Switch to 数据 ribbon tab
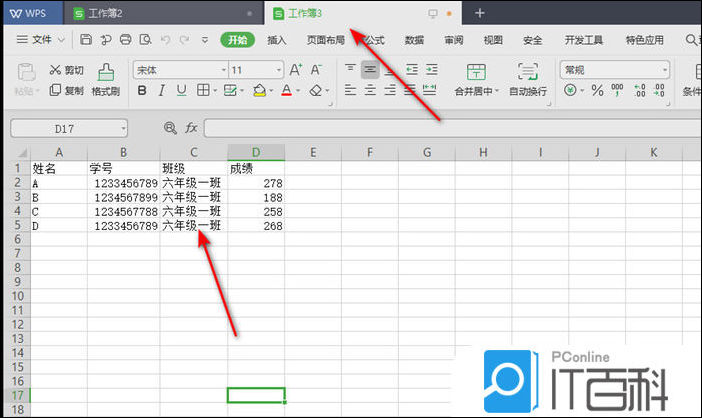The height and width of the screenshot is (418, 702). [414, 40]
